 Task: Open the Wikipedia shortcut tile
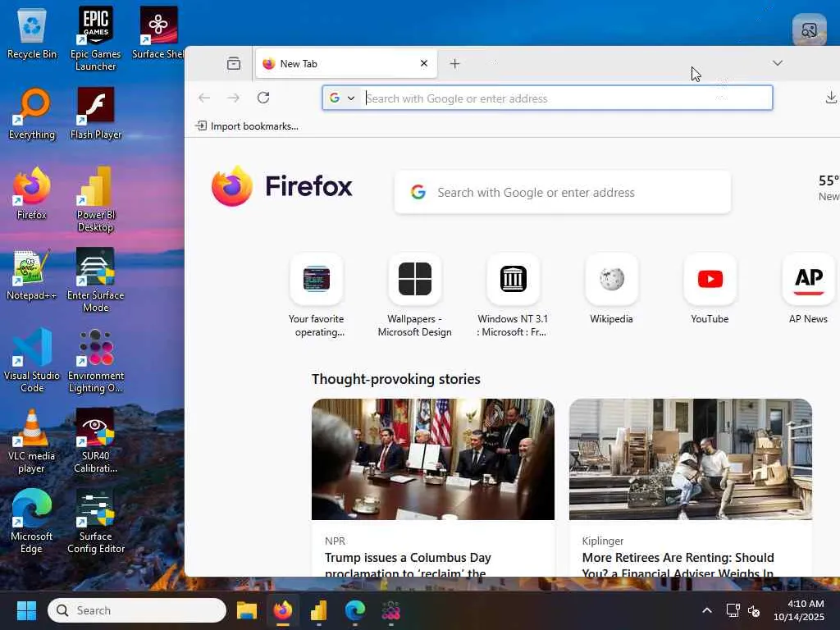click(x=611, y=290)
